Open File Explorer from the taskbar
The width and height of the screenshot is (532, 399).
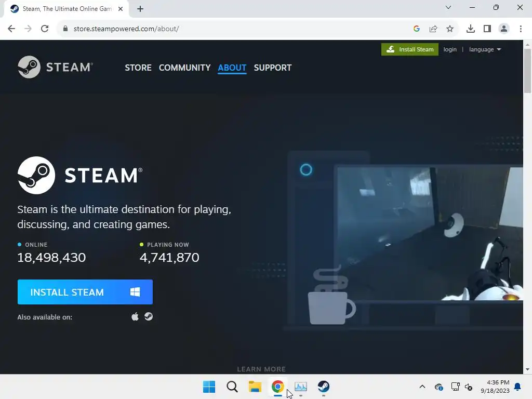pos(255,387)
